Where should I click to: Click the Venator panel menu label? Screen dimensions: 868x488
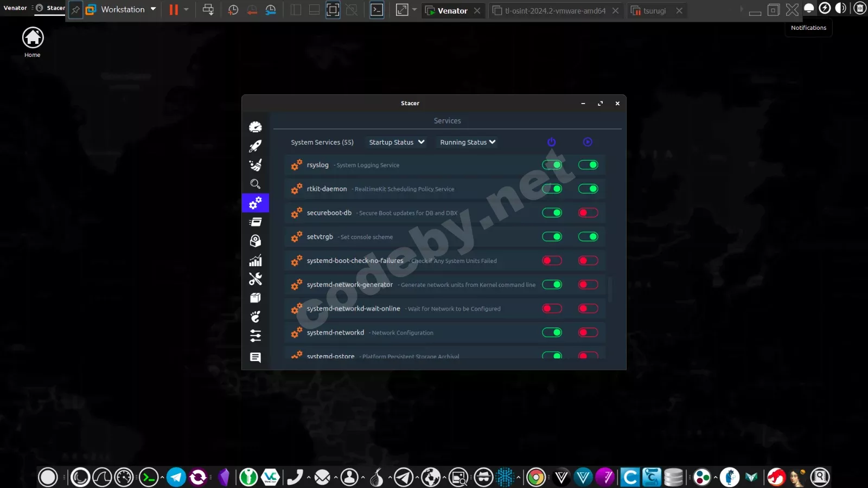click(15, 8)
